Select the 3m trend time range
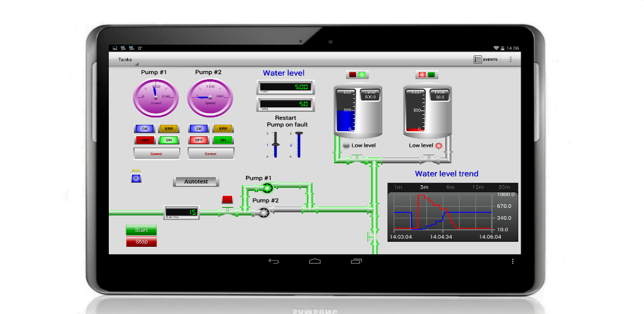 pos(425,187)
